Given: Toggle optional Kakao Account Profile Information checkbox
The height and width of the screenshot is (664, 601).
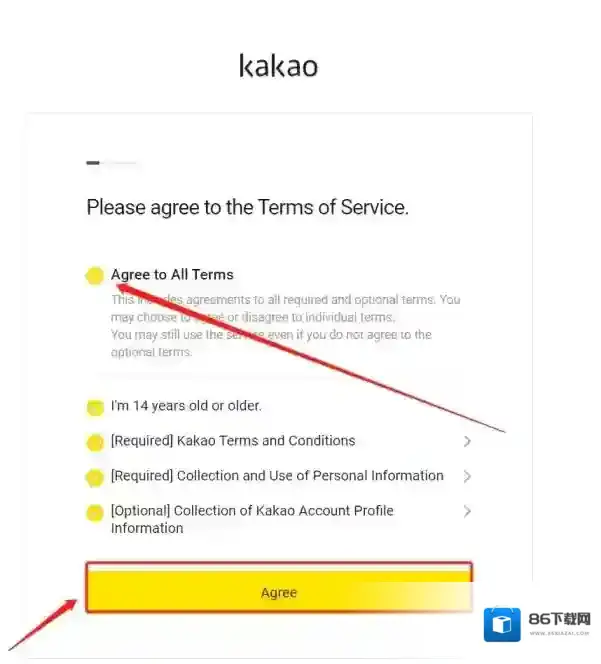Looking at the screenshot, I should point(94,513).
